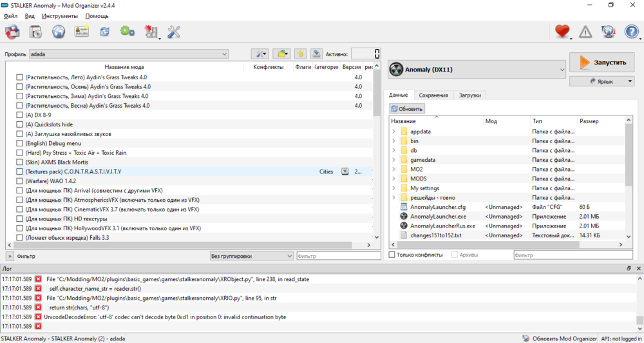Expand the gamedata folder tree node
Screen dimensions: 644x343
(393, 160)
